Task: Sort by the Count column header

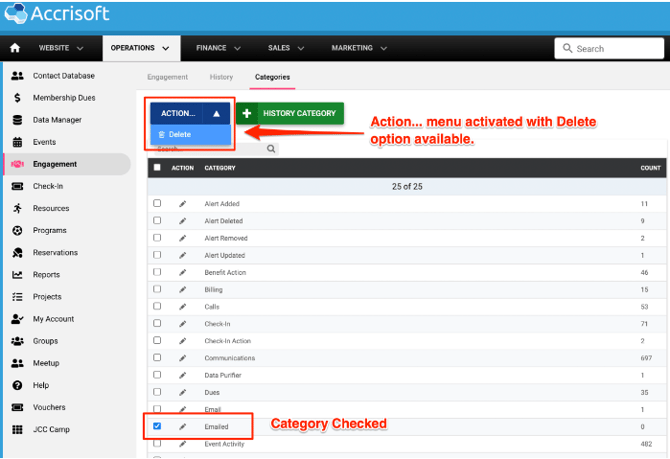Action: (650, 168)
